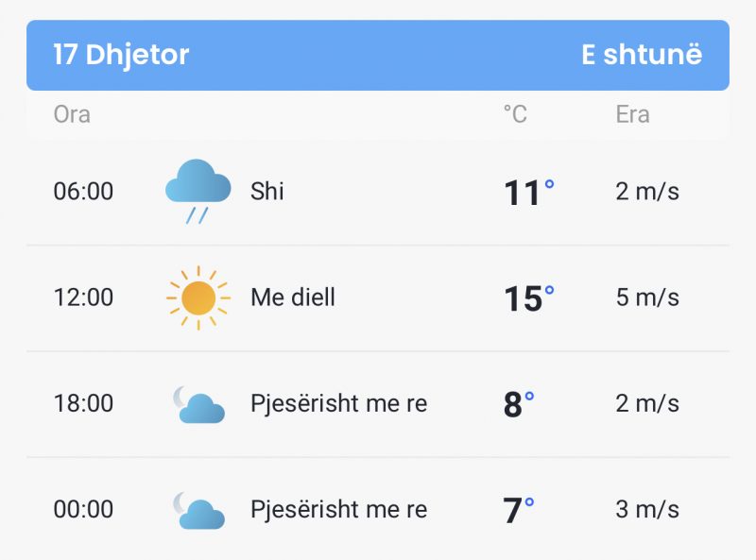Click Pjesërisht me re at 18:00
756x560 pixels.
tap(339, 404)
